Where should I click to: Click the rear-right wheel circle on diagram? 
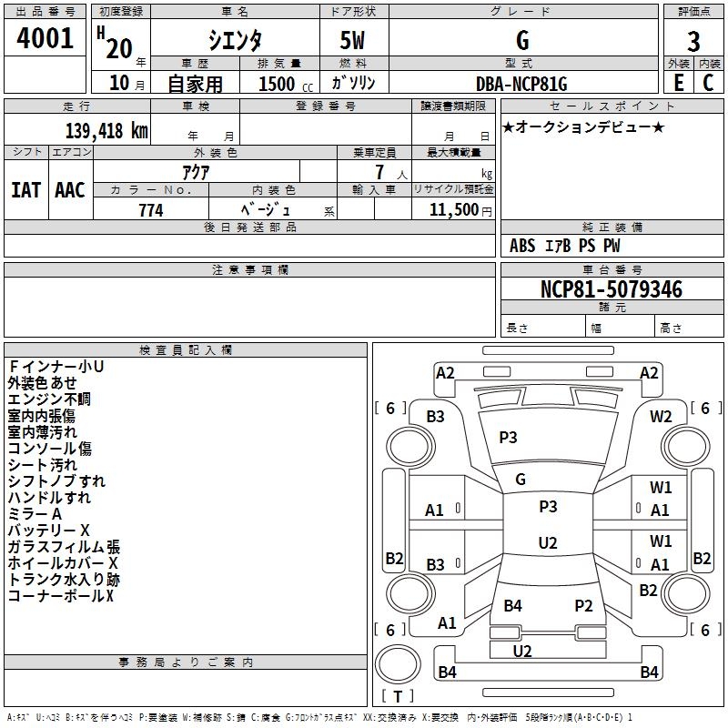point(686,594)
